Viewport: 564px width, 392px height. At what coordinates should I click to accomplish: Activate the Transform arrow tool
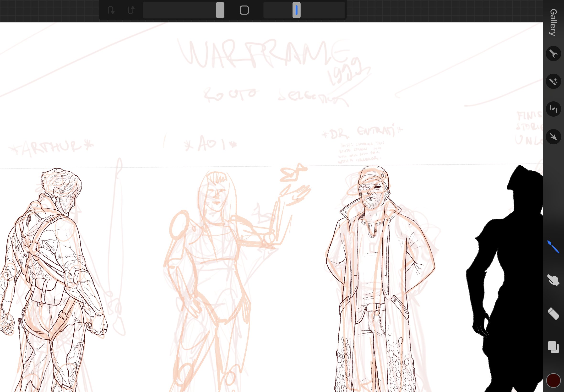pyautogui.click(x=553, y=136)
